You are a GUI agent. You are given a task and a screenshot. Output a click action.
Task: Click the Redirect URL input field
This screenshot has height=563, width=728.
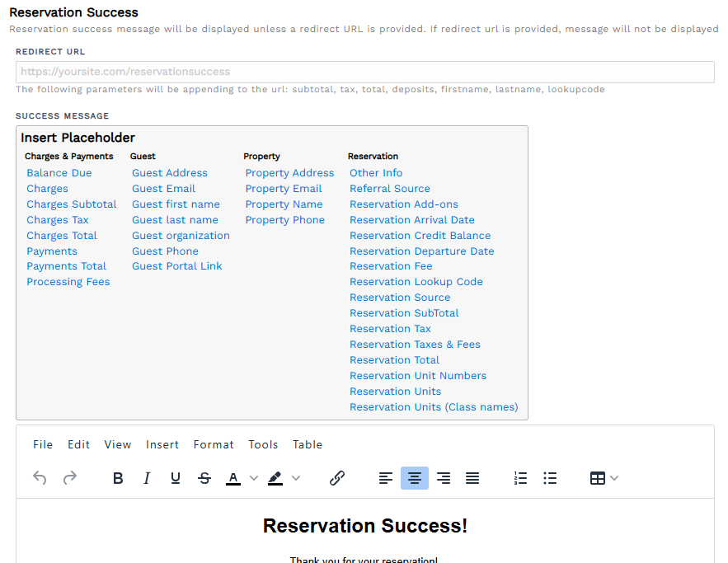[364, 72]
